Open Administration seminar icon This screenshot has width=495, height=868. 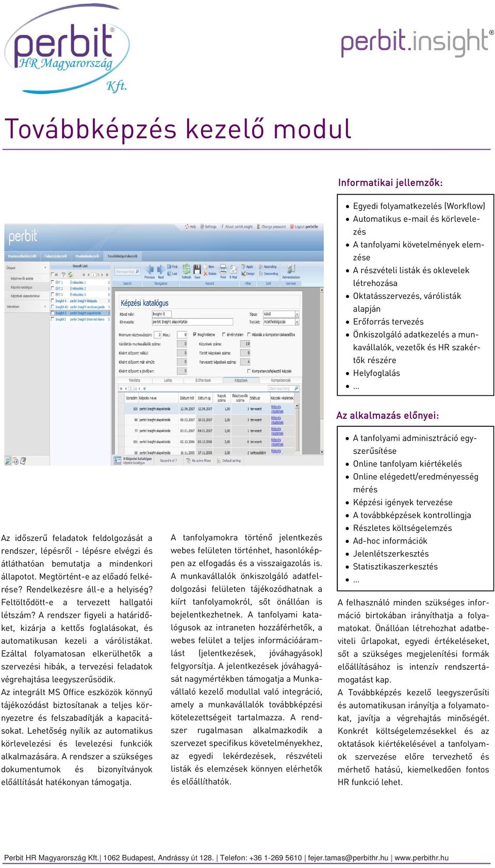[291, 269]
